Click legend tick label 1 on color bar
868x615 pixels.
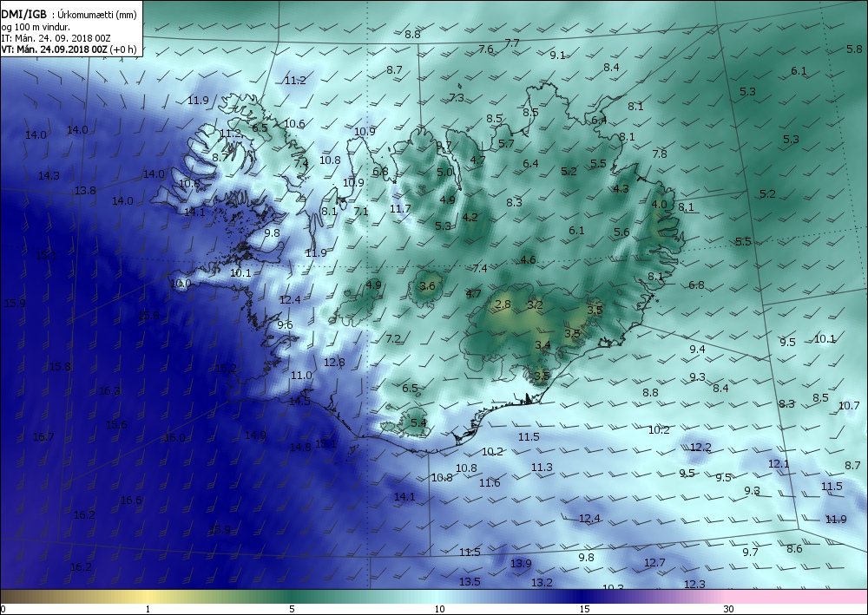pos(148,610)
